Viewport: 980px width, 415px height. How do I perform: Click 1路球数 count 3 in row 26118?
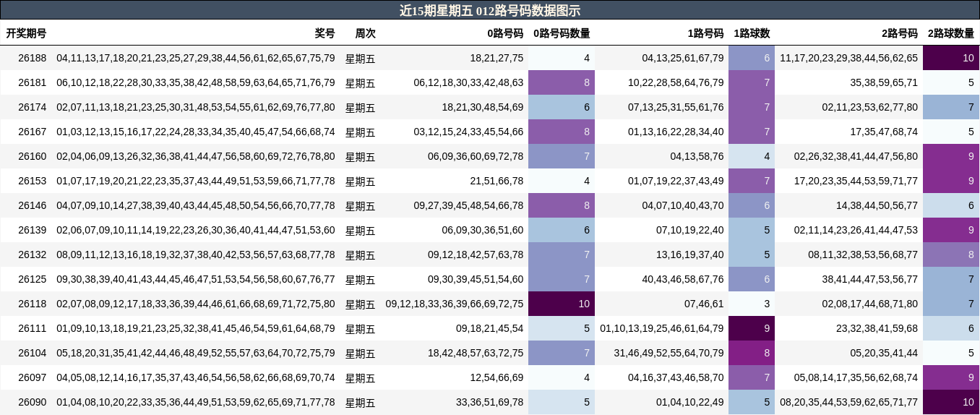click(x=752, y=304)
